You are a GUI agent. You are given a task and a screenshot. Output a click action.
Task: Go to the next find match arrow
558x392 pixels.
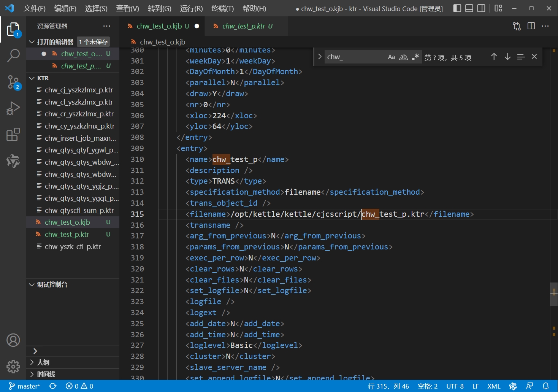[x=507, y=57]
